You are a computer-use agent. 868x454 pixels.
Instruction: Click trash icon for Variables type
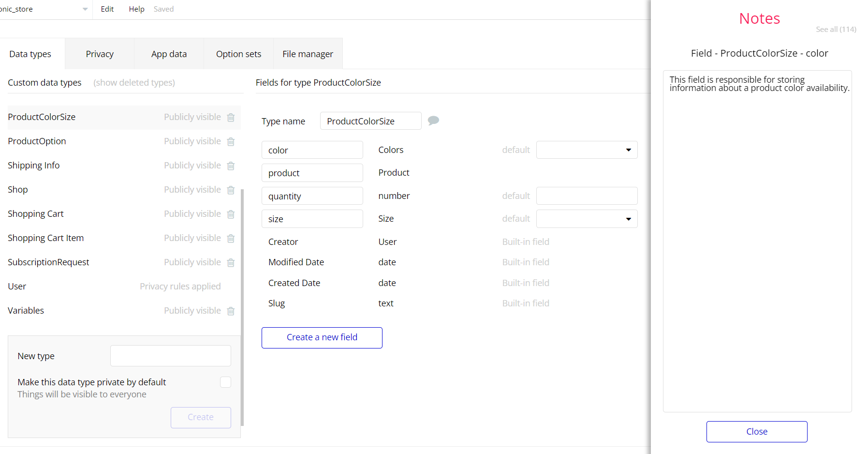(x=231, y=311)
